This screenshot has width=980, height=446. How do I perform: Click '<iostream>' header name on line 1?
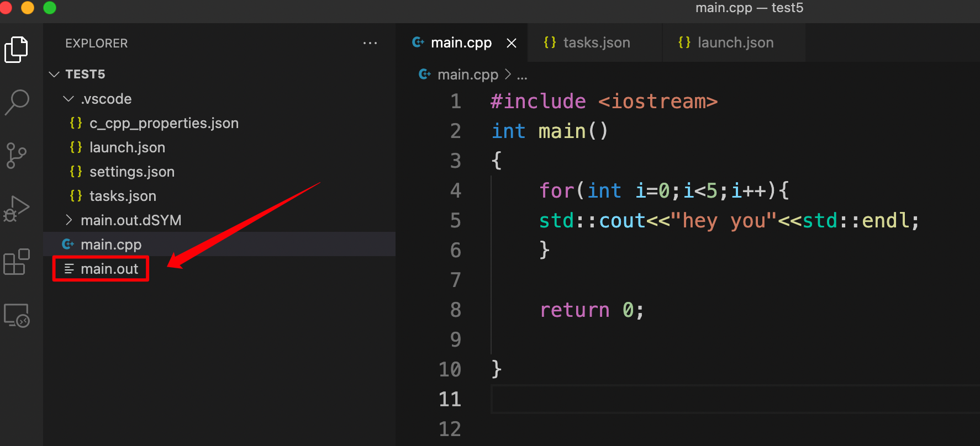point(658,102)
